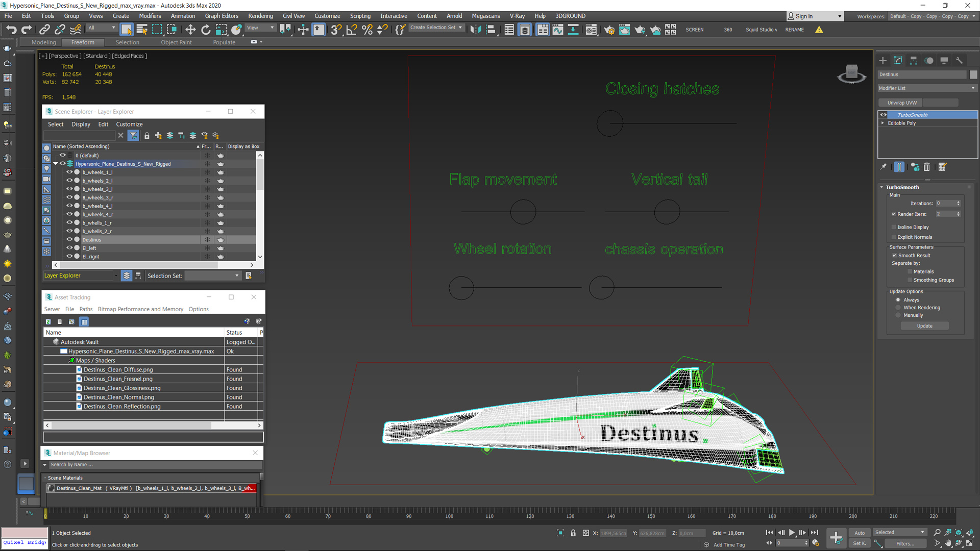980x551 pixels.
Task: Collapse Hypersonic_Plane_Destinus_S_New_Rigged layer tree
Action: (x=56, y=164)
